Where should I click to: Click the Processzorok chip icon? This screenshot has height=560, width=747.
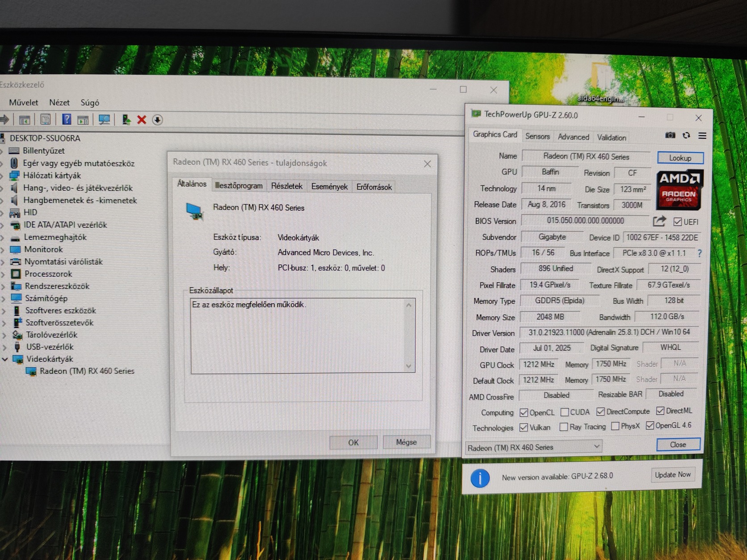click(16, 274)
